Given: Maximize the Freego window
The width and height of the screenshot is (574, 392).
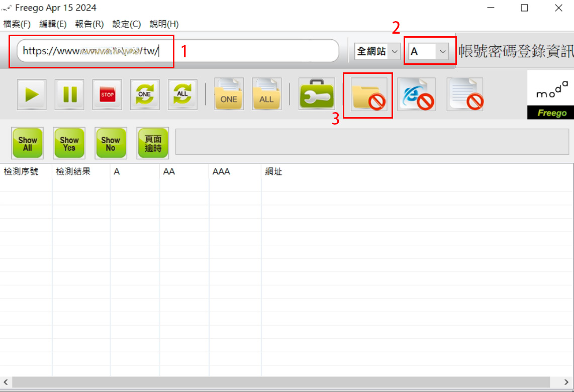Looking at the screenshot, I should coord(524,8).
